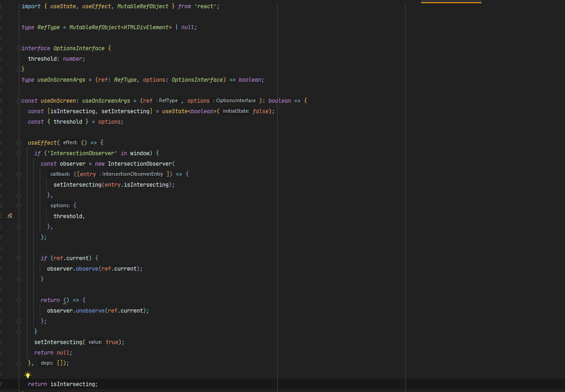Click 'useOnScreenArgs' in the type declaration line
The width and height of the screenshot is (565, 392).
[x=61, y=80]
